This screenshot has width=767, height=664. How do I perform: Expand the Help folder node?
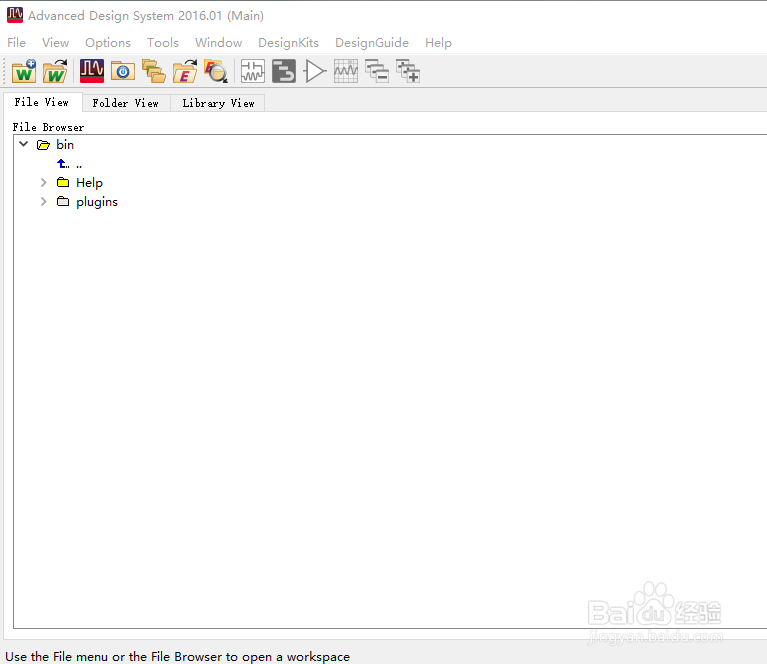coord(44,183)
